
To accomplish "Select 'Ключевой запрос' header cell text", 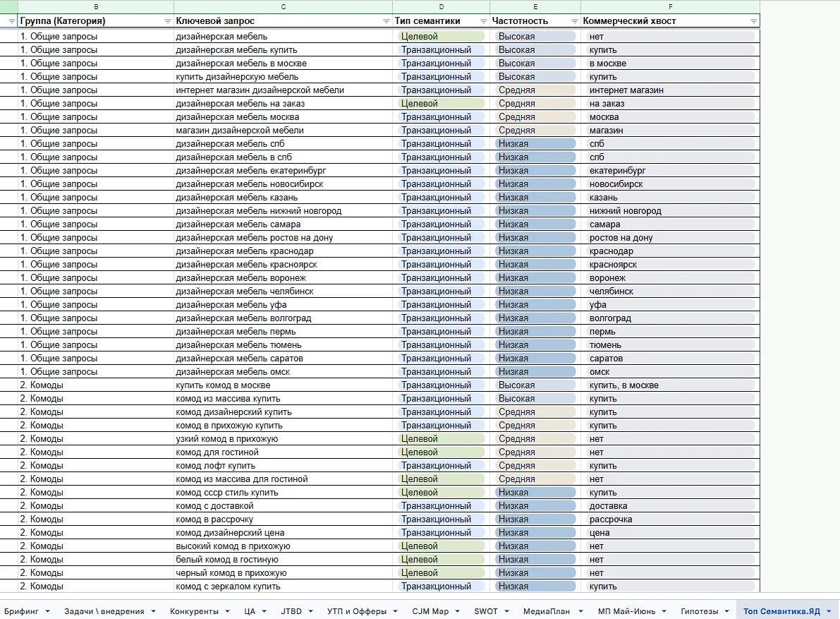I will pos(215,21).
